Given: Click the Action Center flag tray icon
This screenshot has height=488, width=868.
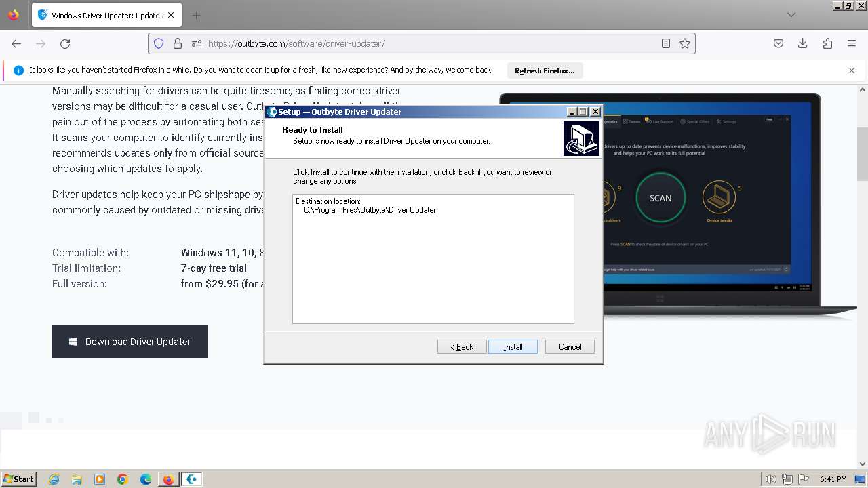Looking at the screenshot, I should (x=803, y=479).
